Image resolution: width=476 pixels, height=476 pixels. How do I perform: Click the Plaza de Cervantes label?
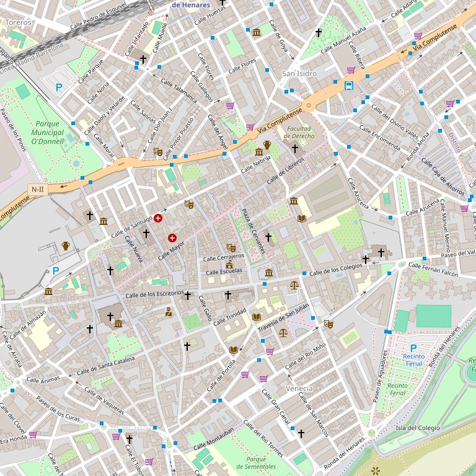click(x=253, y=231)
